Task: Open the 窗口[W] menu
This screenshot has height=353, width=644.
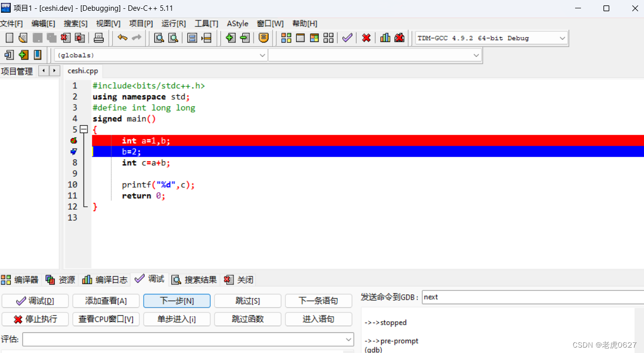Action: 270,23
